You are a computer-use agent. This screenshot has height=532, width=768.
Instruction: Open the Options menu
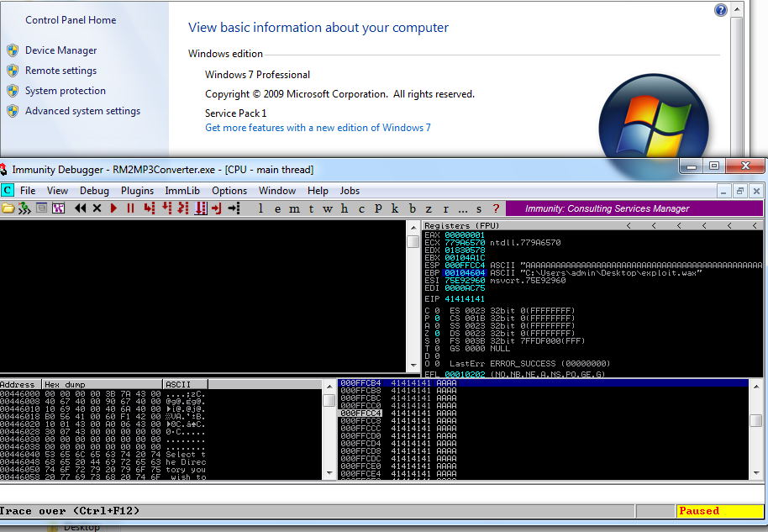tap(229, 191)
